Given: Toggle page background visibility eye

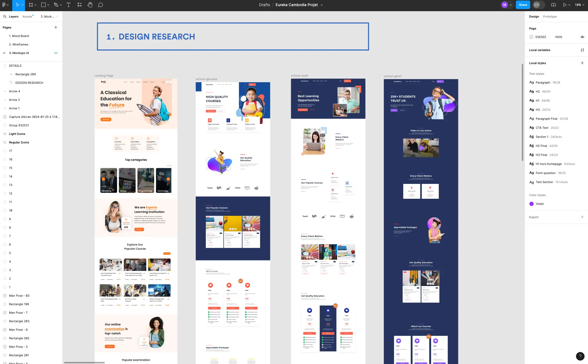Looking at the screenshot, I should click(x=582, y=37).
